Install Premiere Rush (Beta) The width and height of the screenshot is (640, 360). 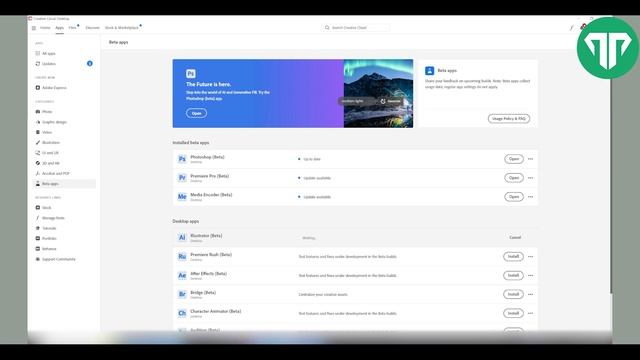tap(513, 256)
